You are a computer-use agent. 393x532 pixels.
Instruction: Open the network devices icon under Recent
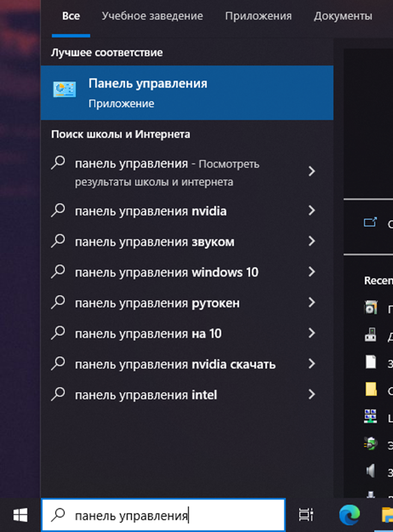point(372,414)
